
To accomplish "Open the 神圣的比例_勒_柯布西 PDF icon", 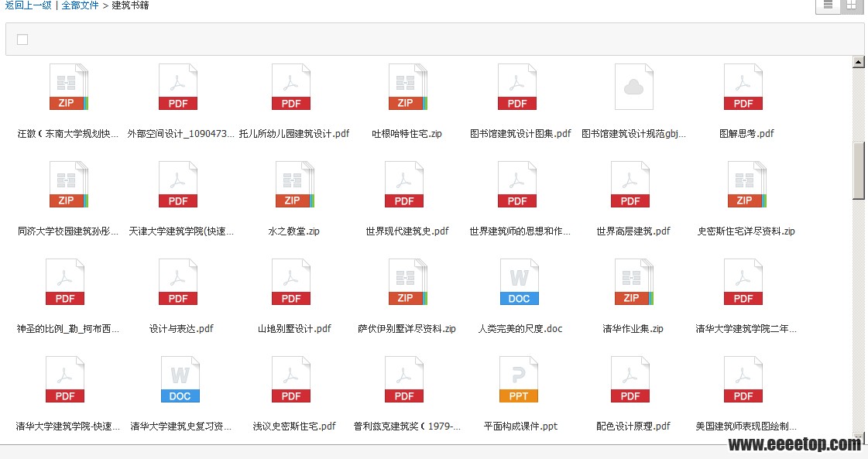I will pos(65,282).
